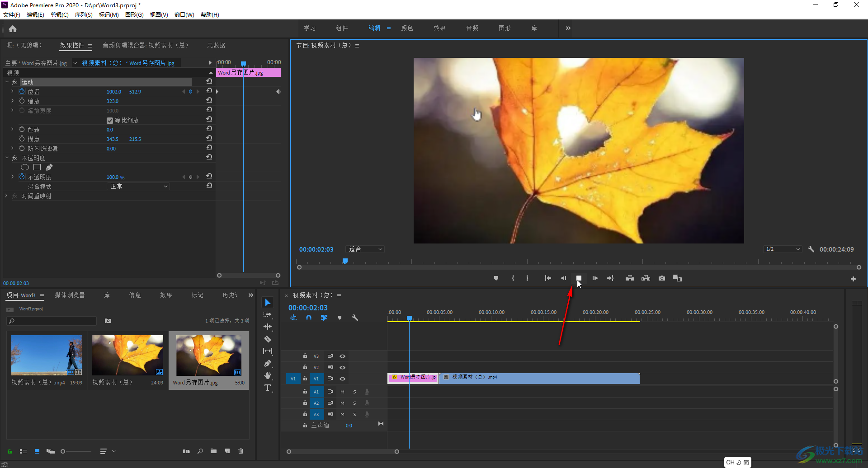Click the Export Frame camera icon
The width and height of the screenshot is (868, 468).
tap(662, 278)
